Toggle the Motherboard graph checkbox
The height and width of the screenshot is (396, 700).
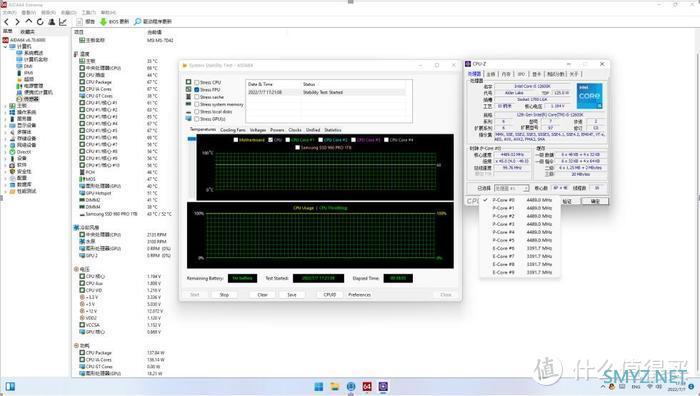(236, 140)
